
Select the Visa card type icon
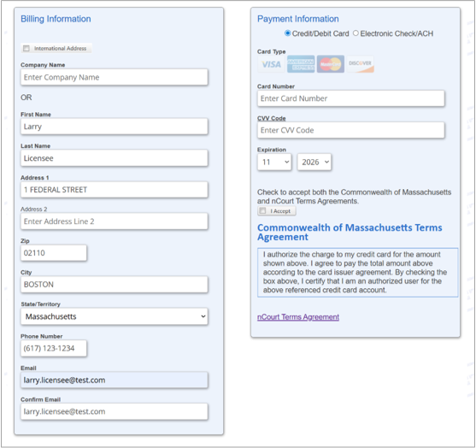coord(272,64)
